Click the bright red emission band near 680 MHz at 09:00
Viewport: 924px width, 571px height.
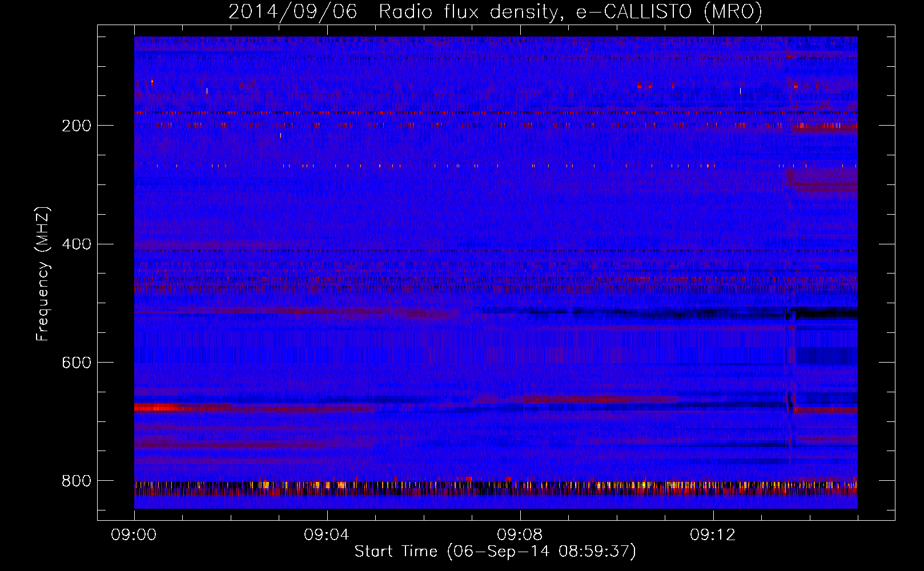[157, 408]
